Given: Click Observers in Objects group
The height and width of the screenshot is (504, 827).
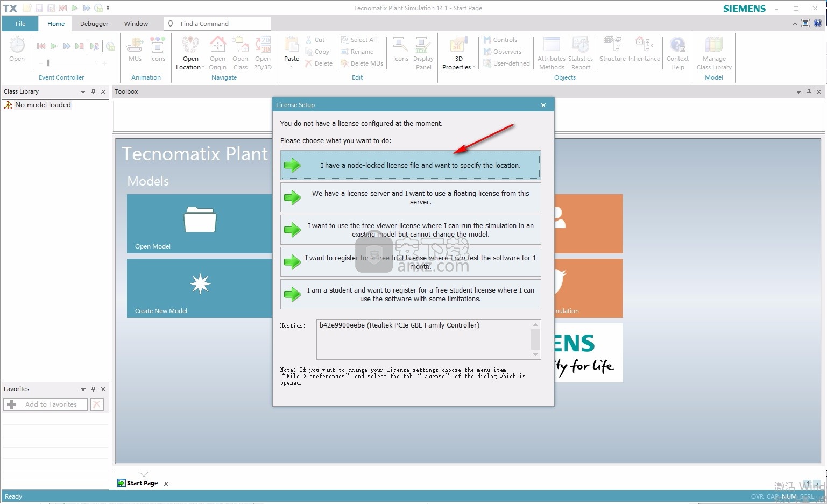Looking at the screenshot, I should pos(502,52).
